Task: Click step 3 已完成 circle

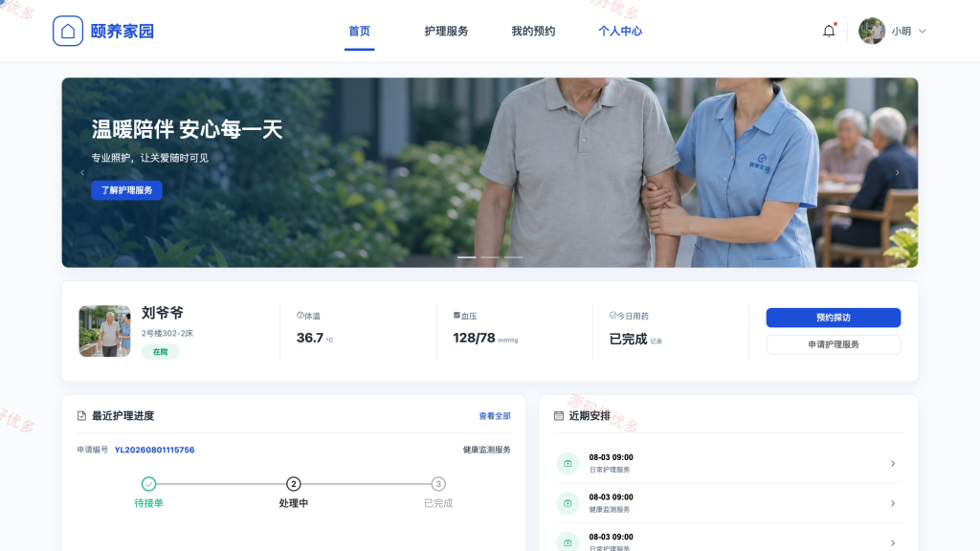Action: (x=438, y=483)
